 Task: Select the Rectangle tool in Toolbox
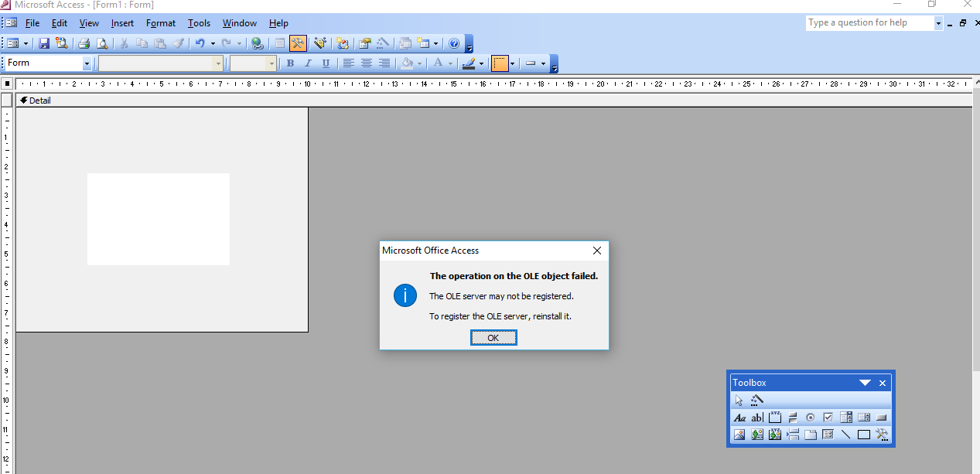(864, 435)
